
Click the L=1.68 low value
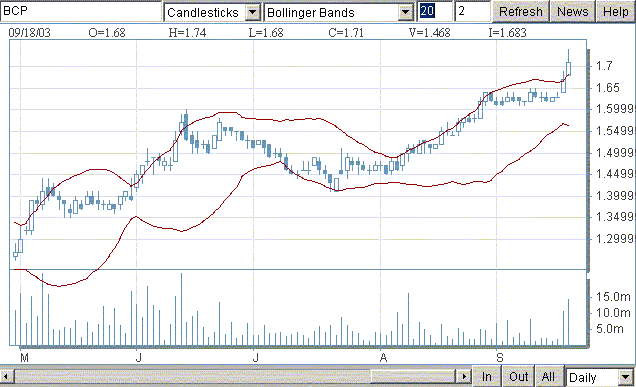(266, 32)
